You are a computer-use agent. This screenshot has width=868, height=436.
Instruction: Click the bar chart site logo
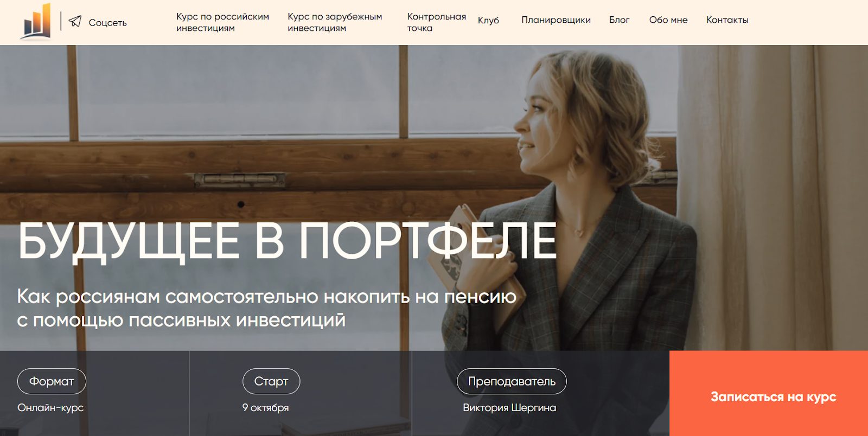[37, 22]
